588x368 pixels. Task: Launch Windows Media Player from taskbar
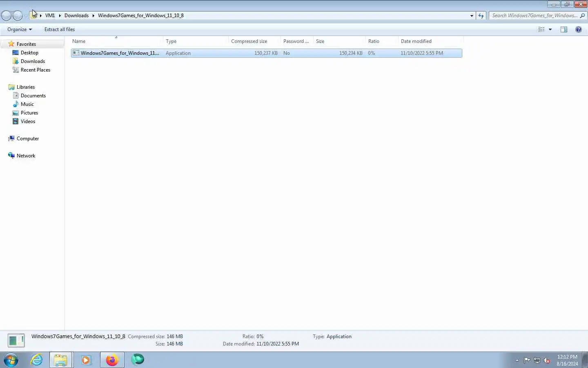pyautogui.click(x=86, y=360)
